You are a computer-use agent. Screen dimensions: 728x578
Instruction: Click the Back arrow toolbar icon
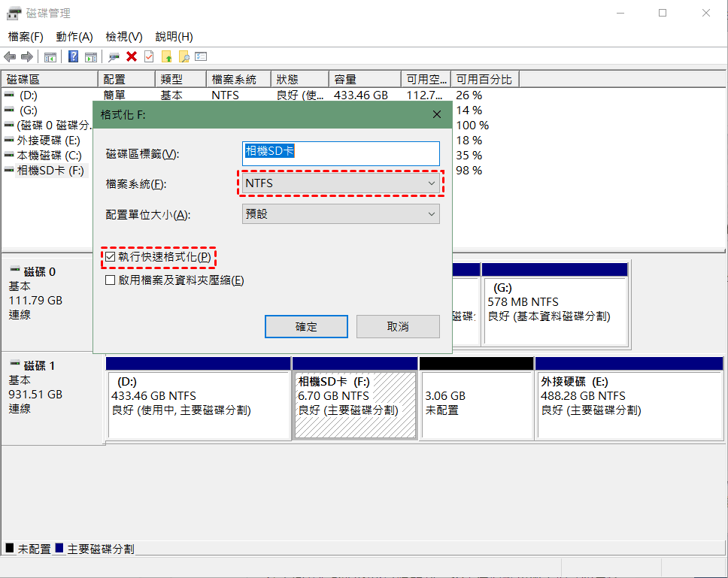coord(10,57)
